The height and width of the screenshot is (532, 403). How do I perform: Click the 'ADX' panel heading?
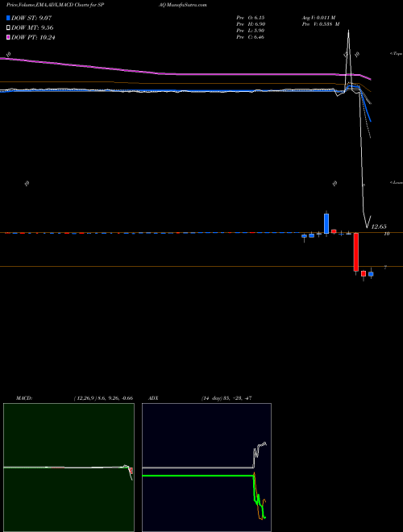(152, 398)
